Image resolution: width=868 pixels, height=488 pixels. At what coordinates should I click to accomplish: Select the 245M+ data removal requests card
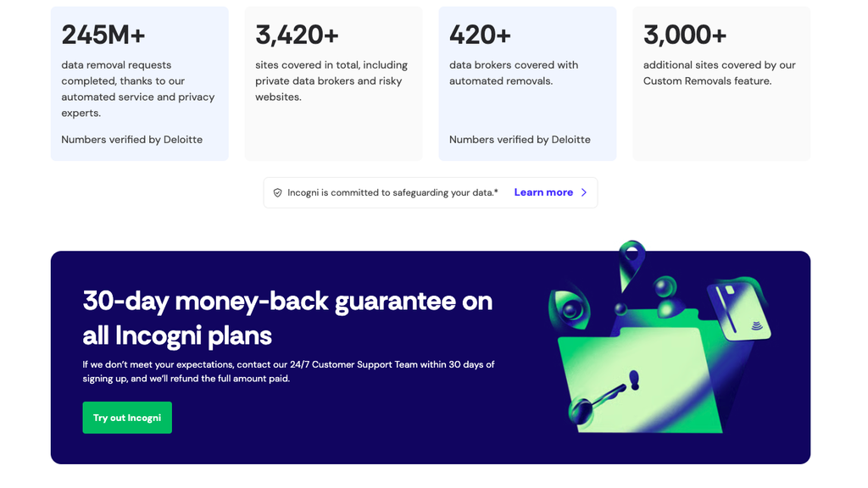(140, 84)
